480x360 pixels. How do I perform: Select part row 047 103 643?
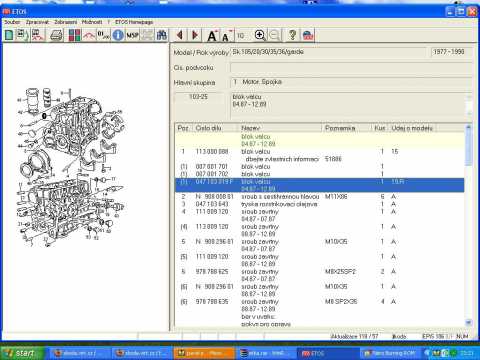[319, 204]
